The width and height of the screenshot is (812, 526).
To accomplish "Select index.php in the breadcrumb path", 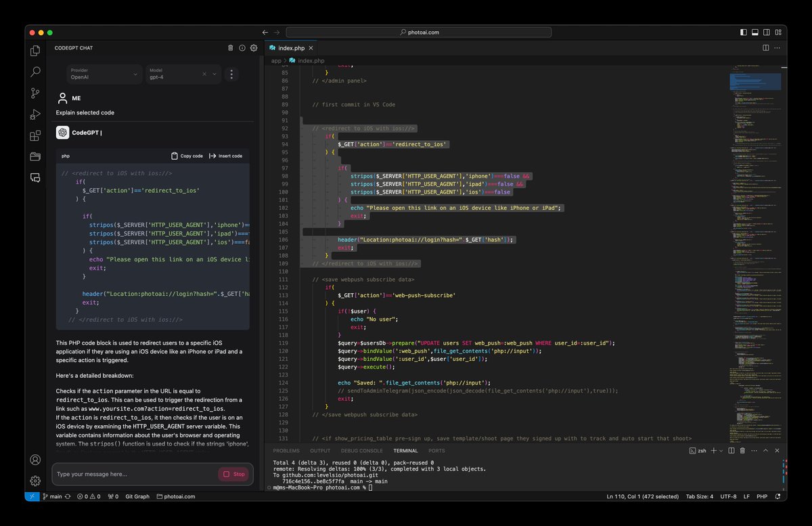I will coord(311,60).
